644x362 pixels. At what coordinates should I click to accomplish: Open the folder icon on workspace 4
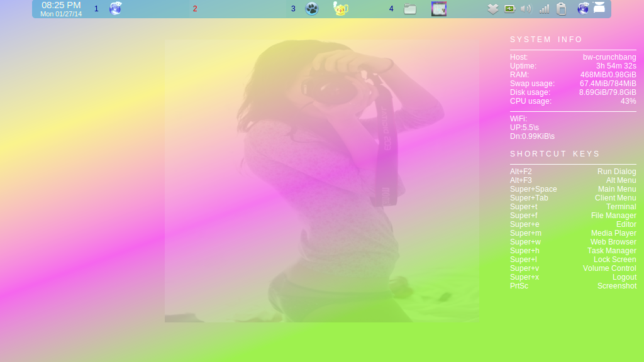(x=410, y=9)
